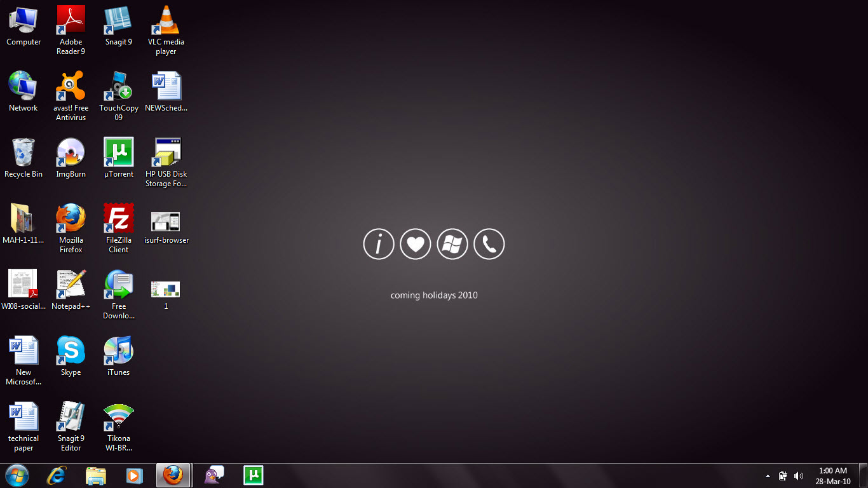This screenshot has width=868, height=488.
Task: Open VLC media player shortcut
Action: click(166, 30)
